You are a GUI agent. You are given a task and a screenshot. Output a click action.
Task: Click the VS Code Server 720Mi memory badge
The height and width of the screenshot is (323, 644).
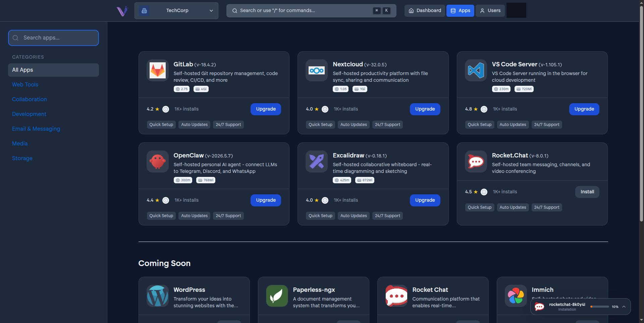point(524,89)
